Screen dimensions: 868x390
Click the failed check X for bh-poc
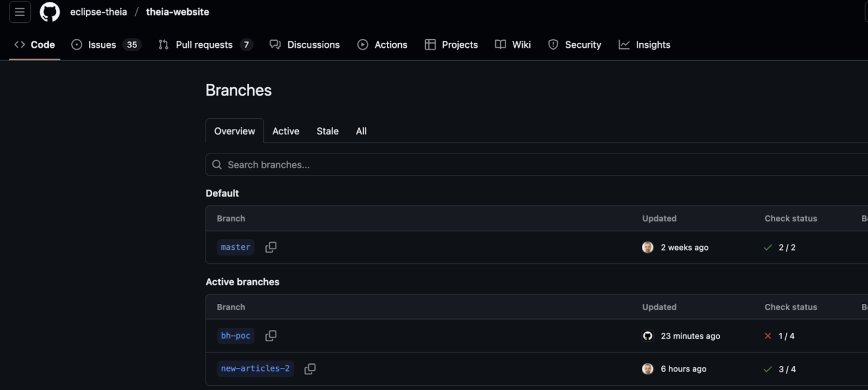(768, 336)
